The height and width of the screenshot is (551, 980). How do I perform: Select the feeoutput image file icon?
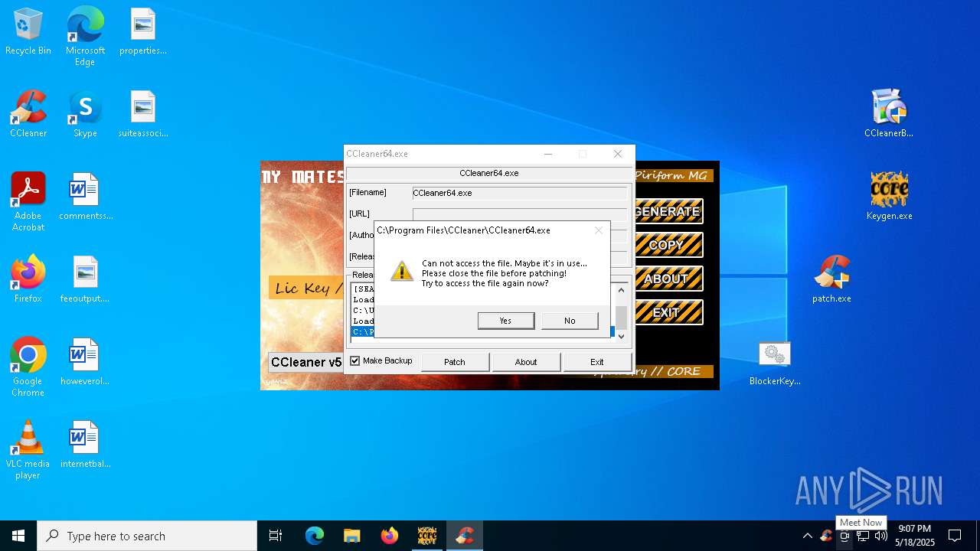coord(85,280)
